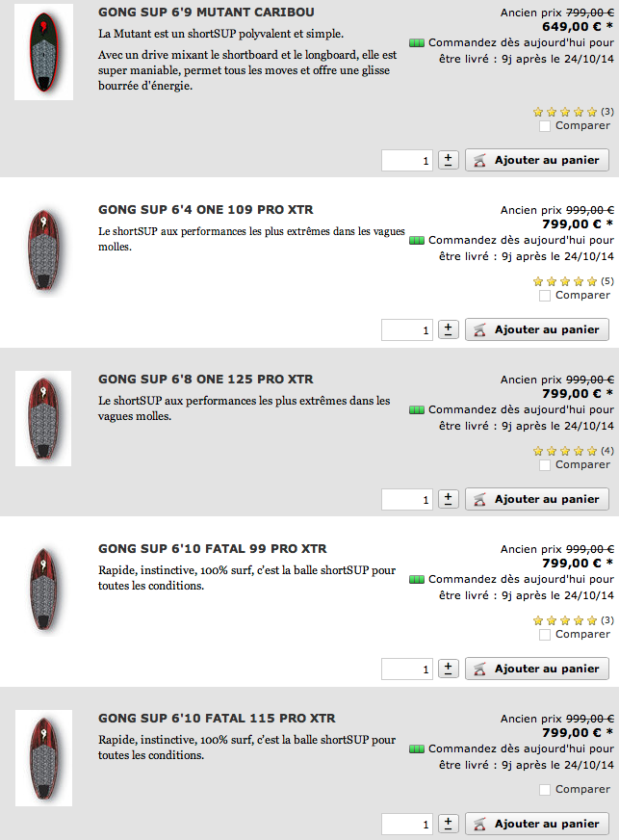Click the star rating of 6'8 ONE 125

pos(565,451)
